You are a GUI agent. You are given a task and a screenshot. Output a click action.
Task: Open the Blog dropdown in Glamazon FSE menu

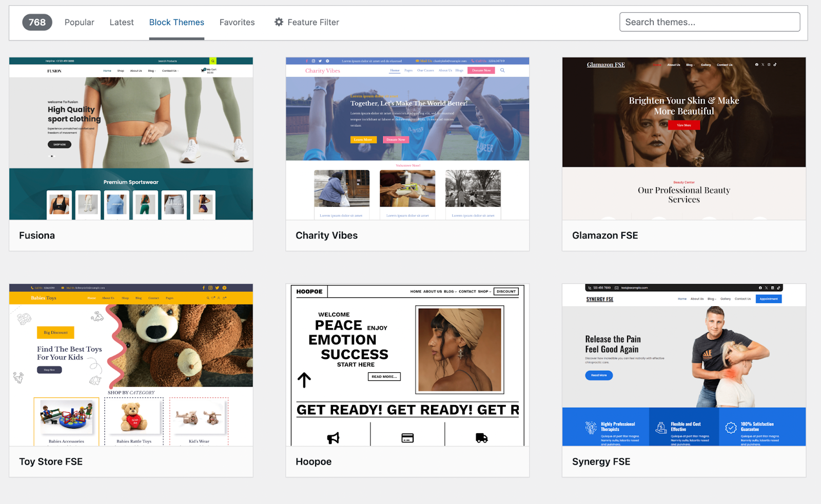(690, 65)
